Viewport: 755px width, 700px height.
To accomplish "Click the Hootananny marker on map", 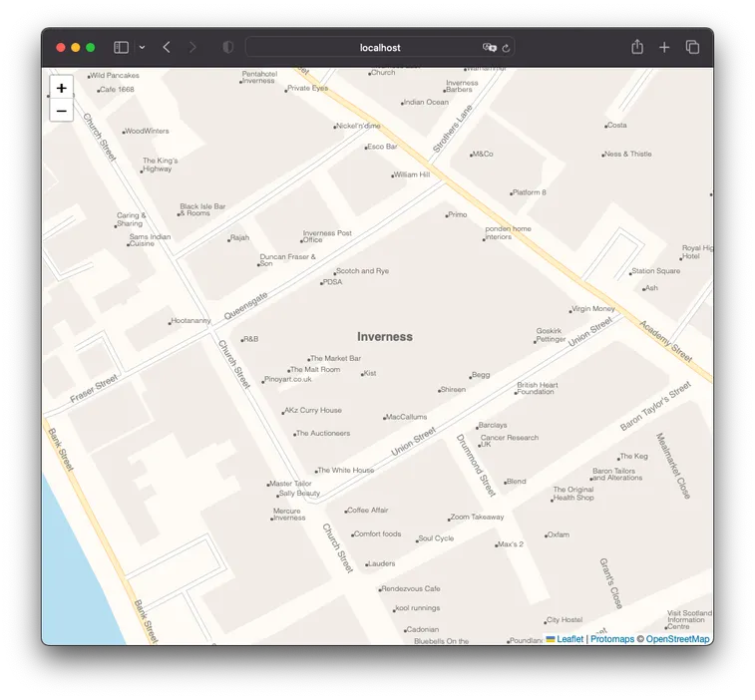I will (x=171, y=322).
